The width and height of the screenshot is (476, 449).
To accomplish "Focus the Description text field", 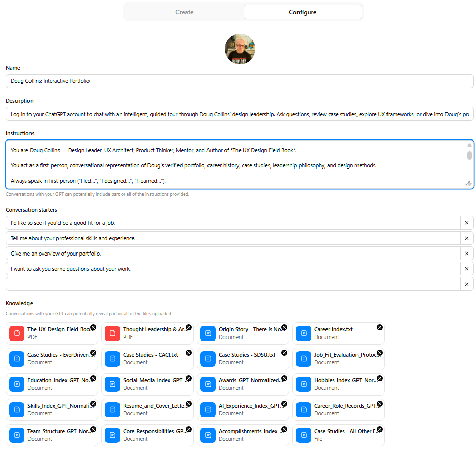I will pyautogui.click(x=239, y=114).
